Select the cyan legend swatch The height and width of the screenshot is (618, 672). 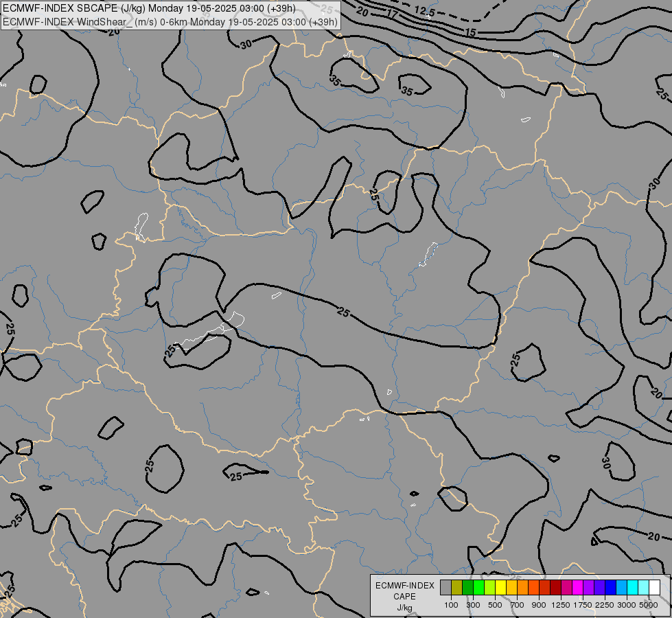[633, 588]
